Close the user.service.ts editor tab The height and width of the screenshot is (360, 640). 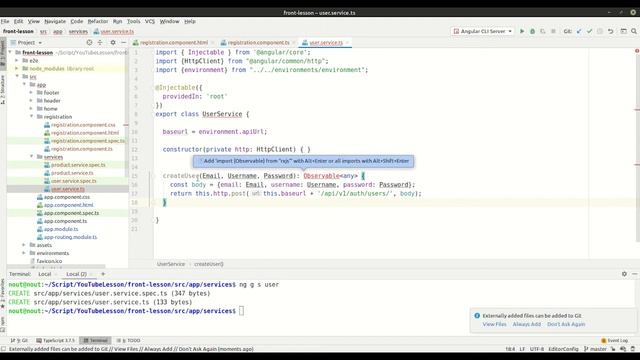(x=347, y=42)
